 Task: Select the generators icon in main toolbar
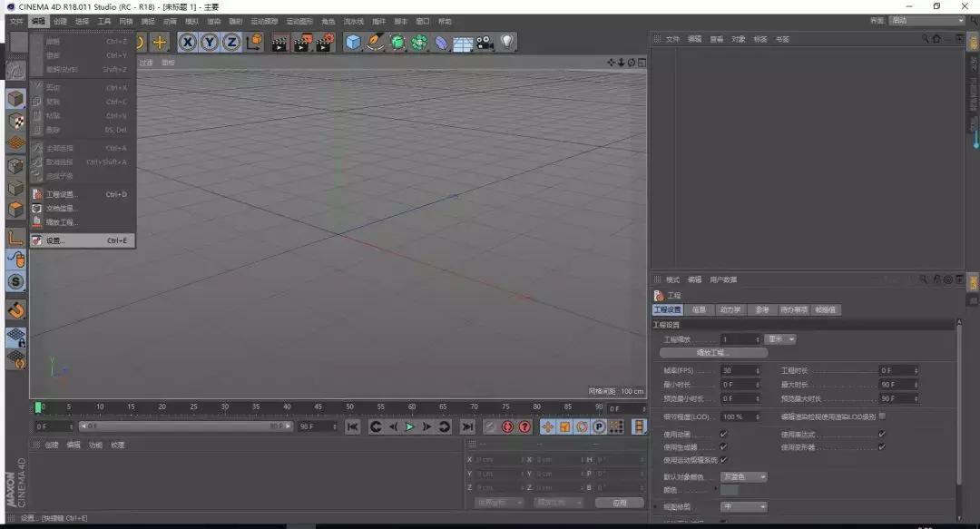click(397, 42)
